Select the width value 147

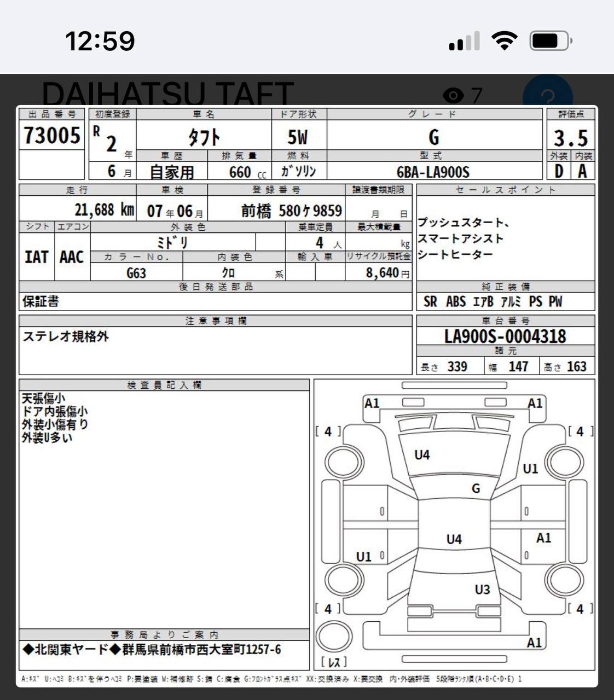pyautogui.click(x=518, y=366)
